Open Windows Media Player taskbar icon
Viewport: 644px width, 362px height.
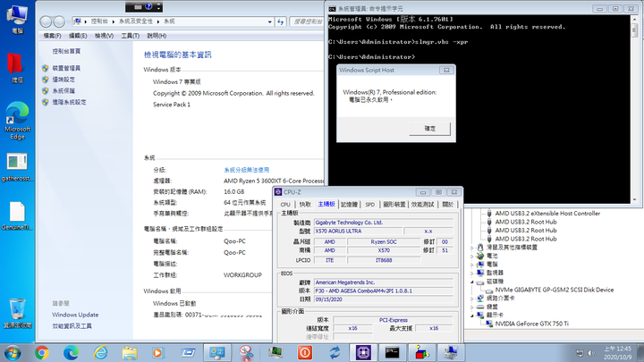point(157,352)
